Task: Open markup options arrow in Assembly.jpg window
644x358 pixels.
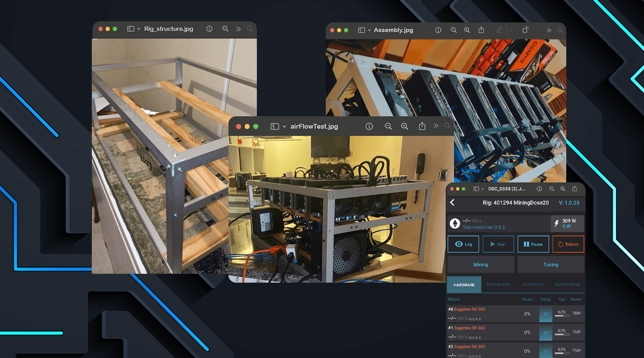Action: pyautogui.click(x=511, y=30)
